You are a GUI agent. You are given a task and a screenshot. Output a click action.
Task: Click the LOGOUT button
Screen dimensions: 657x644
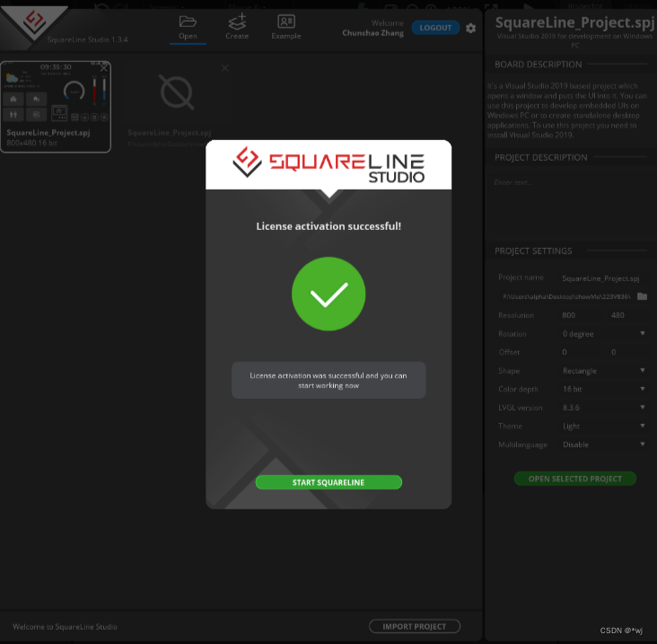[x=435, y=28]
